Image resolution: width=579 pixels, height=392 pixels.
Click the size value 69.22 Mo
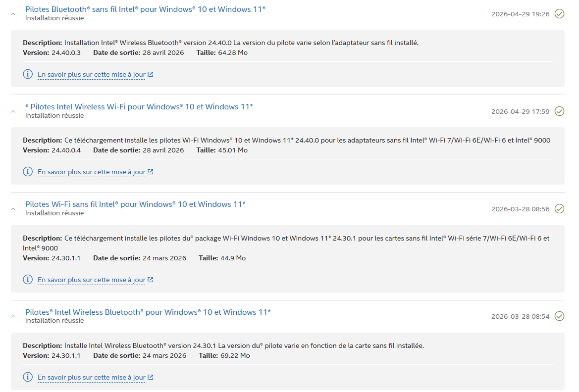click(235, 355)
